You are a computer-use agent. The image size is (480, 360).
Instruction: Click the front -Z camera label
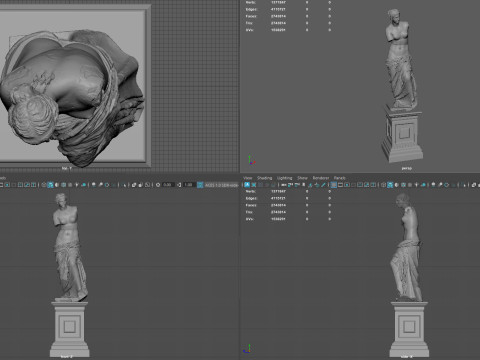coord(67,357)
